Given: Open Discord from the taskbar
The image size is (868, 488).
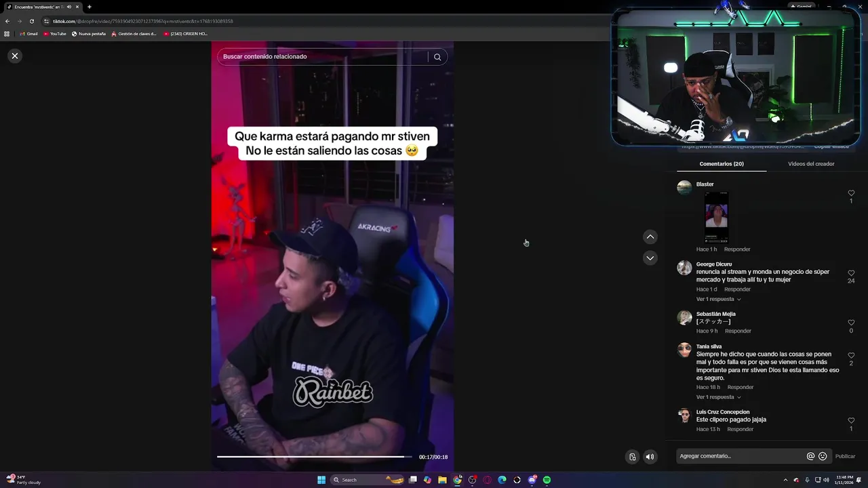Looking at the screenshot, I should tap(532, 480).
